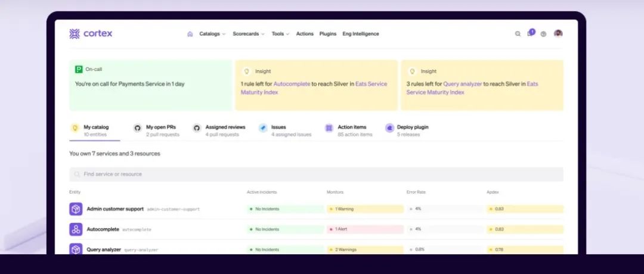Viewport: 644px width, 274px height.
Task: Click 4% error rate for Autocomplete
Action: coord(445,229)
